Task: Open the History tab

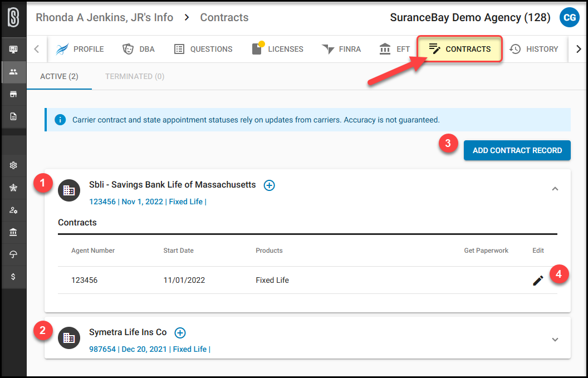Action: point(533,49)
